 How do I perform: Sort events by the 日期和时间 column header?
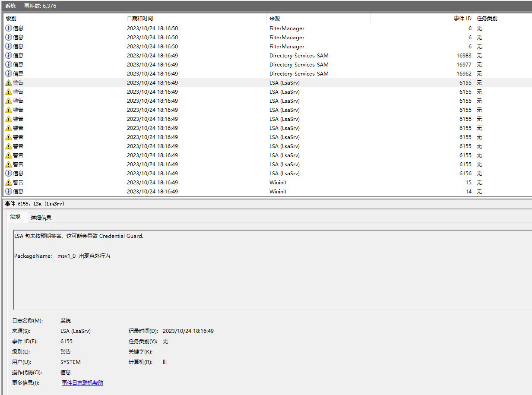[x=195, y=19]
